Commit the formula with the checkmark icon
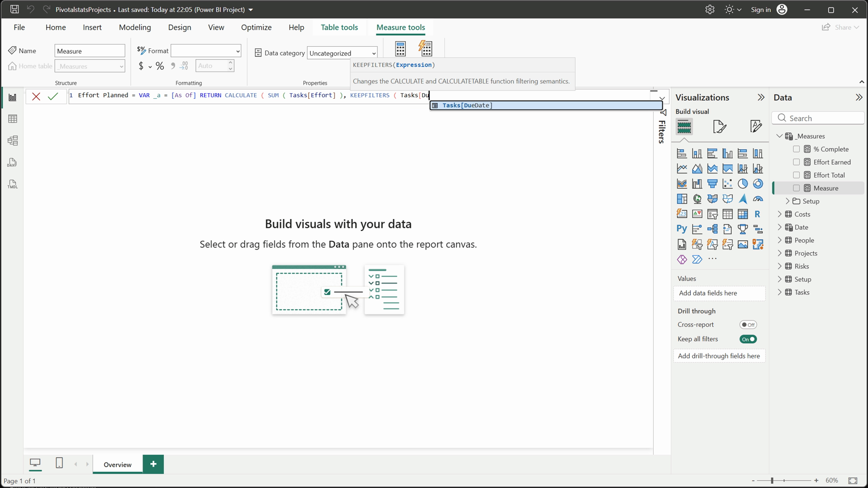The height and width of the screenshot is (488, 868). click(x=53, y=97)
